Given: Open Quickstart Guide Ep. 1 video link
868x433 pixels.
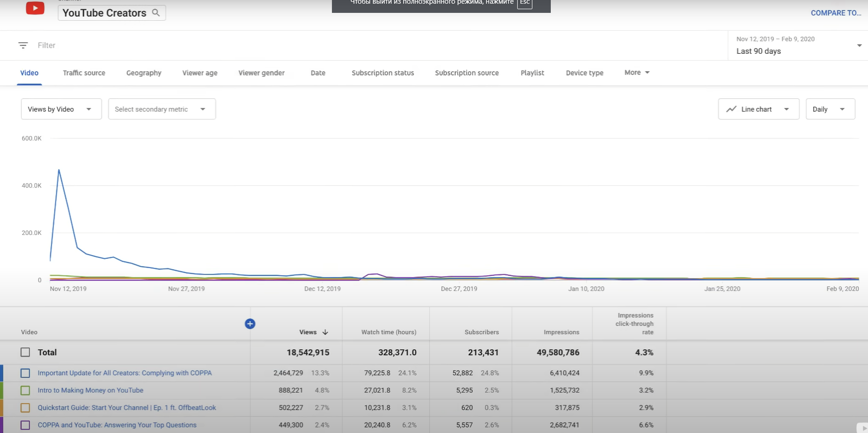Looking at the screenshot, I should point(127,408).
